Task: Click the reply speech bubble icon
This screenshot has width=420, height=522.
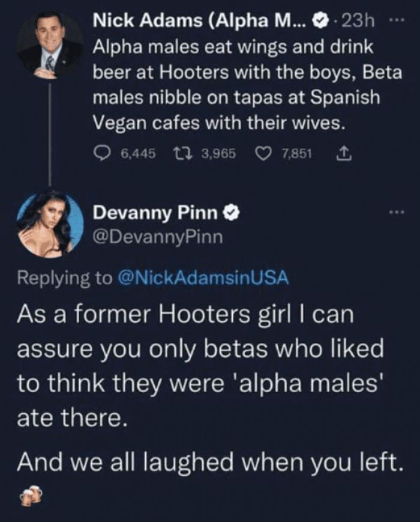Action: point(101,153)
